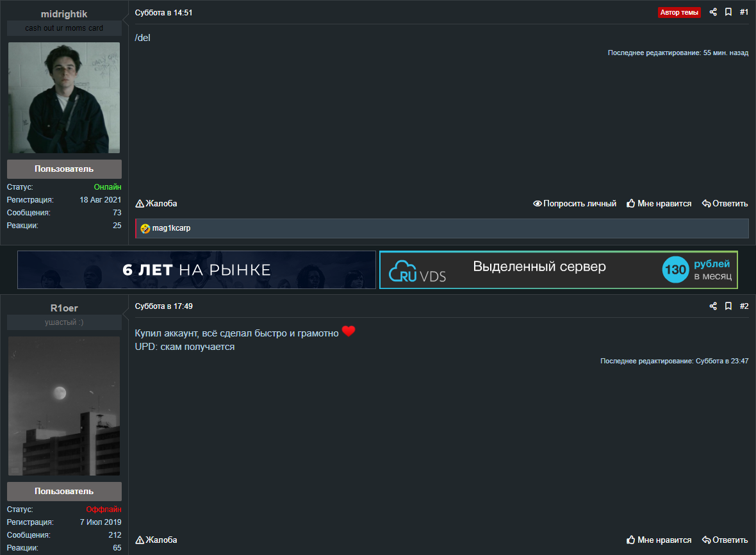Like midrightik's post with Мне нравится
The width and height of the screenshot is (756, 555).
click(x=659, y=204)
